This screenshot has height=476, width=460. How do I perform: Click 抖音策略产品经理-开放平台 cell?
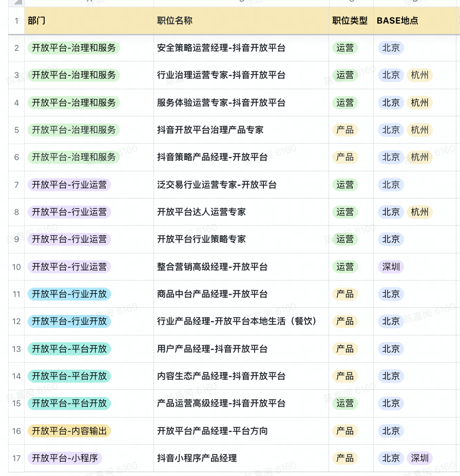point(241,157)
